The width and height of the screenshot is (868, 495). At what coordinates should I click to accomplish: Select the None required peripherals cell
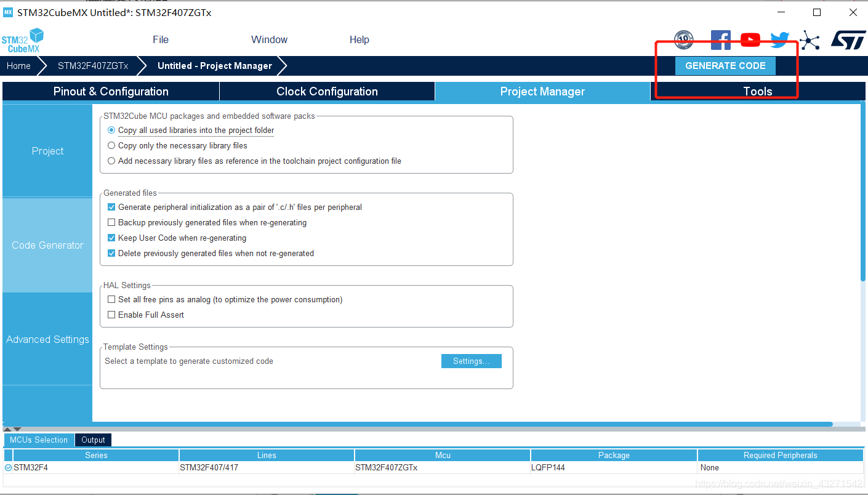pyautogui.click(x=781, y=468)
